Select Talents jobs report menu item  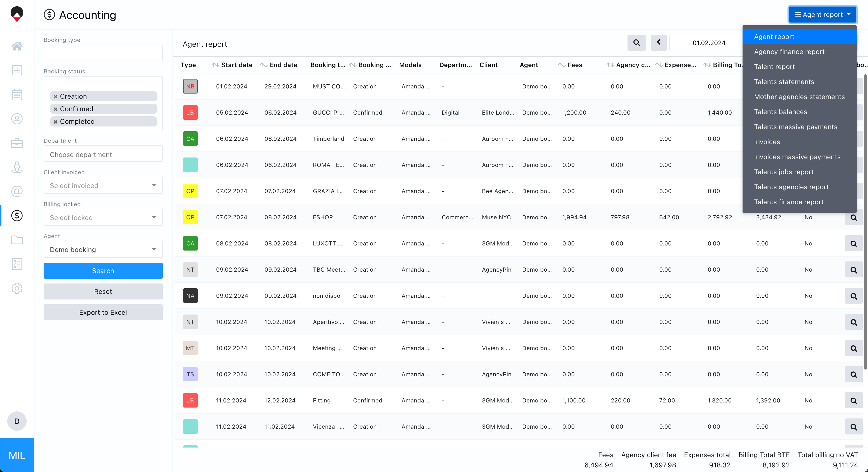coord(799,172)
